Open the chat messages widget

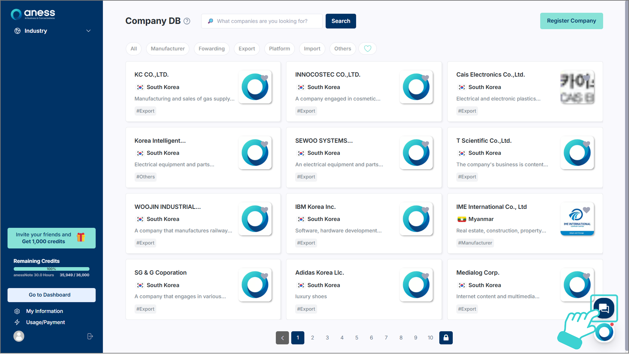pos(604,308)
